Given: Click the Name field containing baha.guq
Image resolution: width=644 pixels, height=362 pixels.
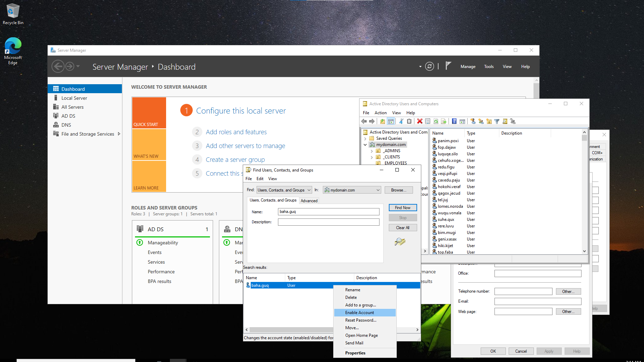Looking at the screenshot, I should pos(328,212).
